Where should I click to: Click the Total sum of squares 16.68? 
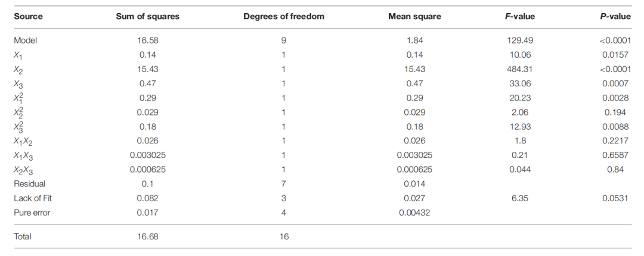click(147, 237)
